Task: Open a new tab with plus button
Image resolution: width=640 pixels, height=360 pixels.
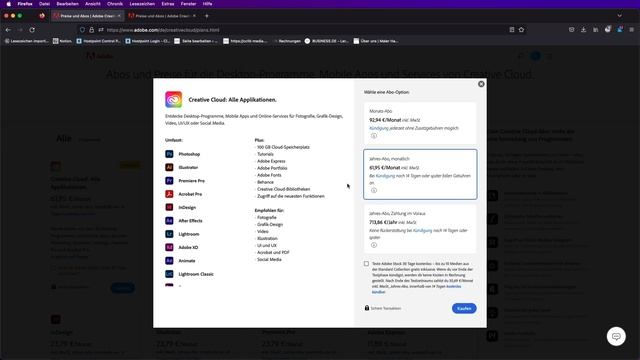Action: pyautogui.click(x=207, y=16)
